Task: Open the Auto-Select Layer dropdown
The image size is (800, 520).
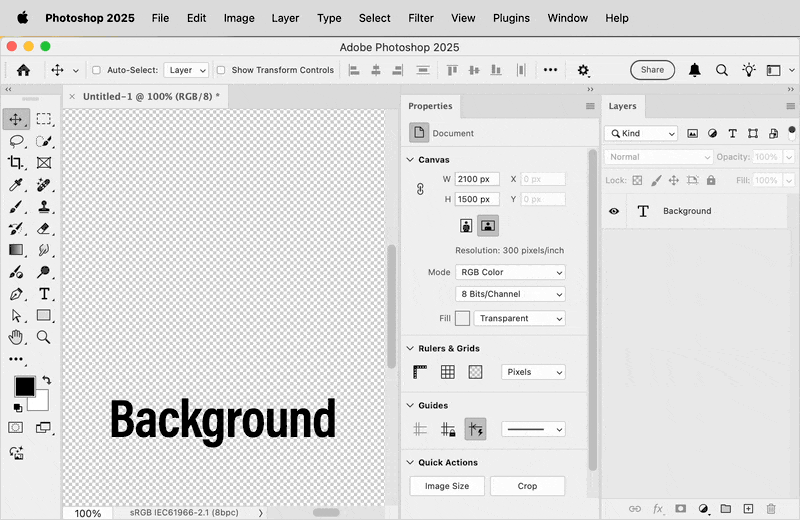Action: pos(186,70)
